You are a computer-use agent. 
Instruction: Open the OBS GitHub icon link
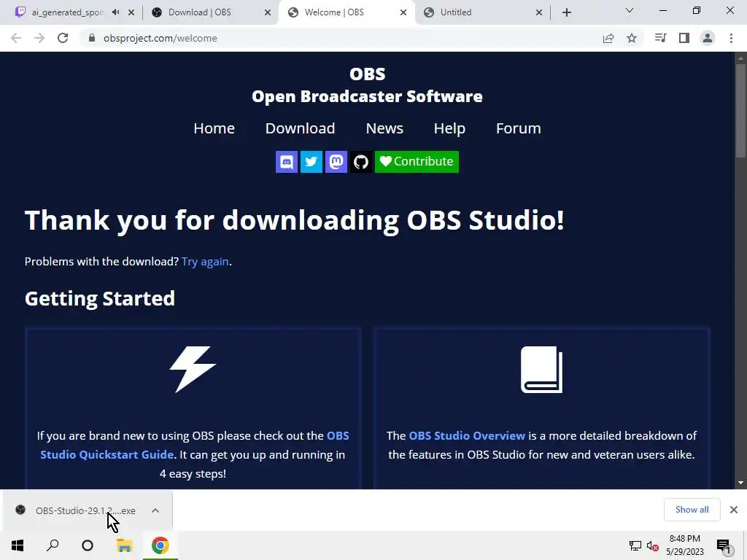pos(360,162)
